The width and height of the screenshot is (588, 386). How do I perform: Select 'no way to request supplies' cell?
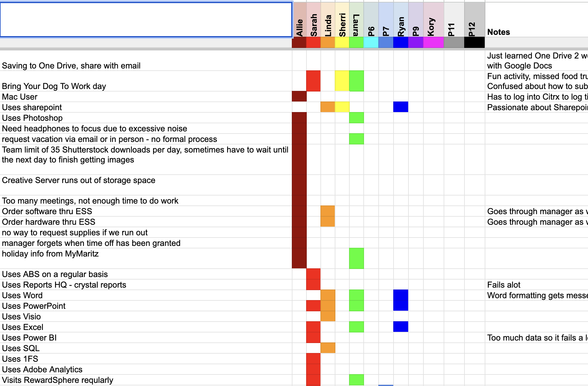[x=146, y=233]
